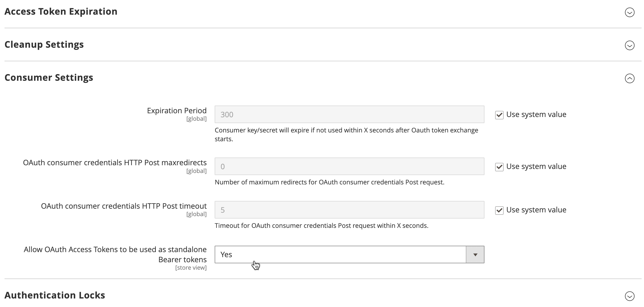Click the Allow OAuth Access Tokens label

coord(115,255)
